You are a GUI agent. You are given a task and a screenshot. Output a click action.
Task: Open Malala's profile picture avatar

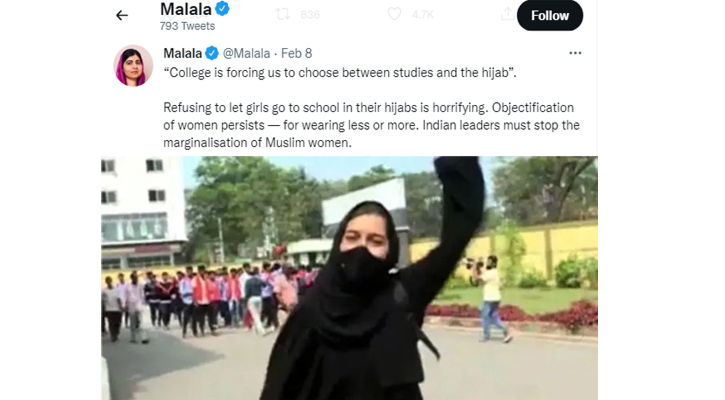click(x=133, y=65)
